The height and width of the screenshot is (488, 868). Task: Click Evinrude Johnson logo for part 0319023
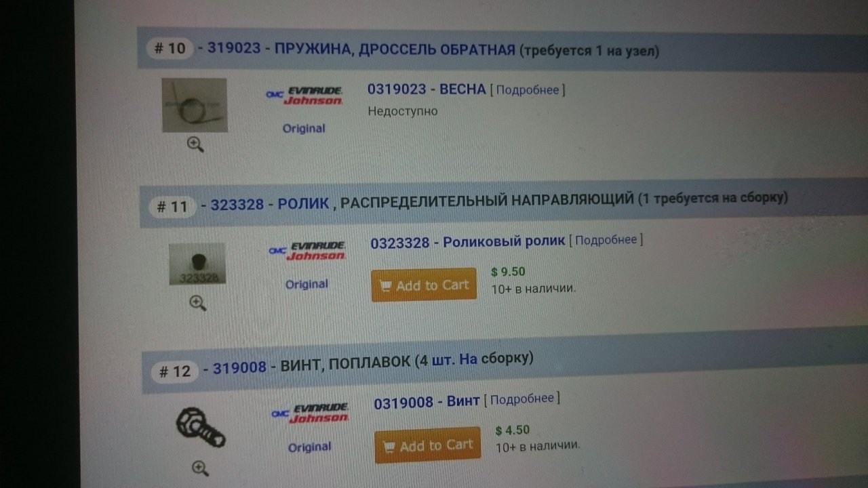coord(304,96)
